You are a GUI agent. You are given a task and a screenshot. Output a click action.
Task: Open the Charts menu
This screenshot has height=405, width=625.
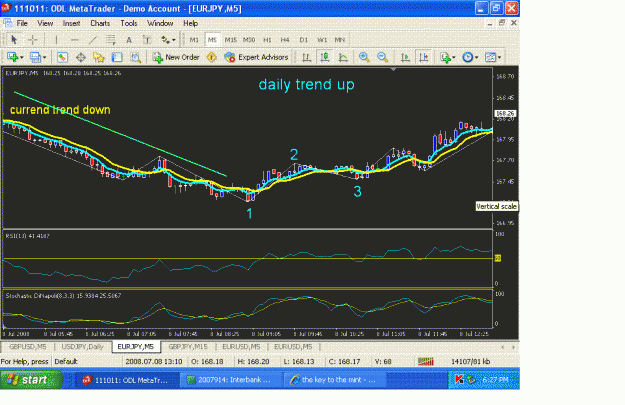click(100, 23)
